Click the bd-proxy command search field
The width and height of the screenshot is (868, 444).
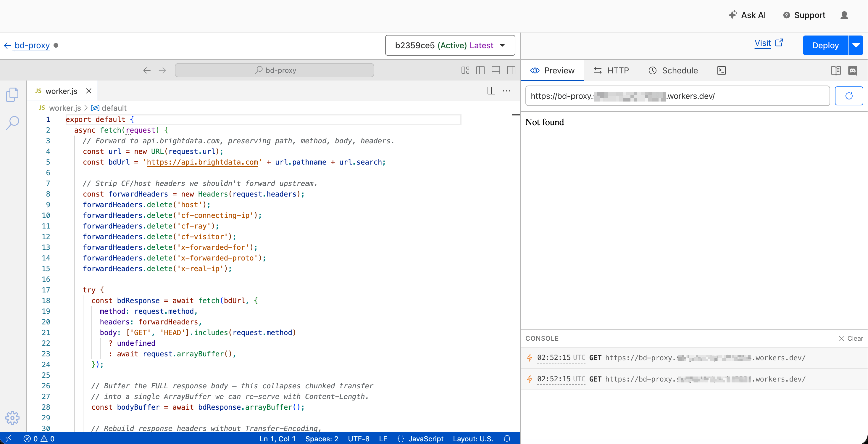tap(274, 70)
